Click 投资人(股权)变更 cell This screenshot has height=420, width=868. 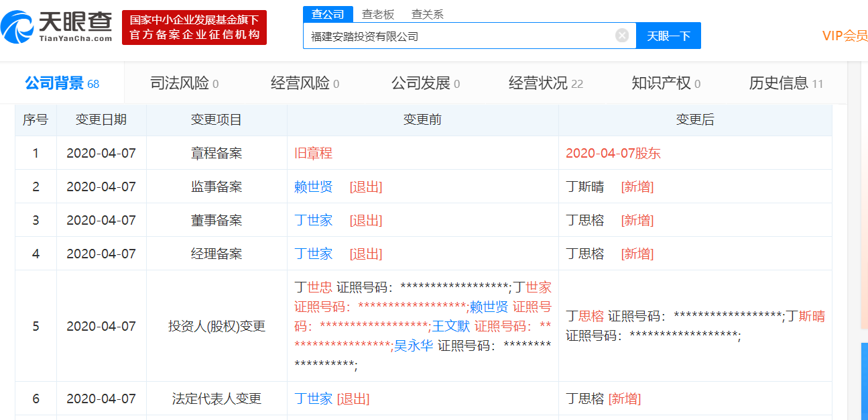coord(216,326)
